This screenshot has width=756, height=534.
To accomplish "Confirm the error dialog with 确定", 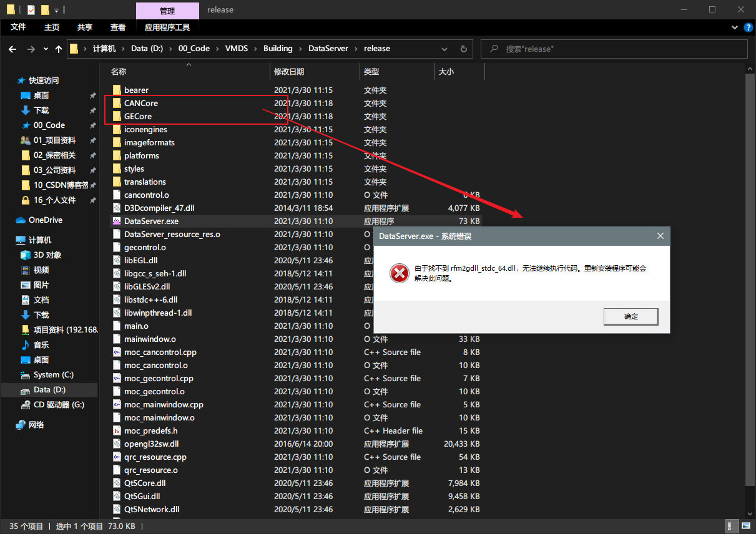I will [631, 316].
